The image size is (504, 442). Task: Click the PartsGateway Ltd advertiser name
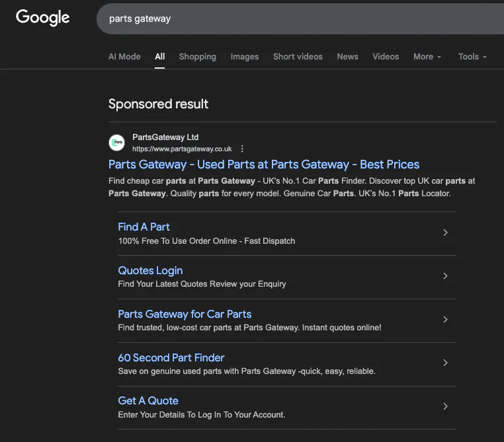tap(165, 137)
